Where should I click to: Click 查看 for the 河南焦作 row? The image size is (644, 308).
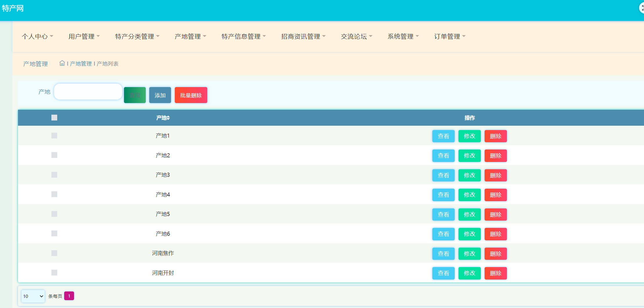pos(443,253)
